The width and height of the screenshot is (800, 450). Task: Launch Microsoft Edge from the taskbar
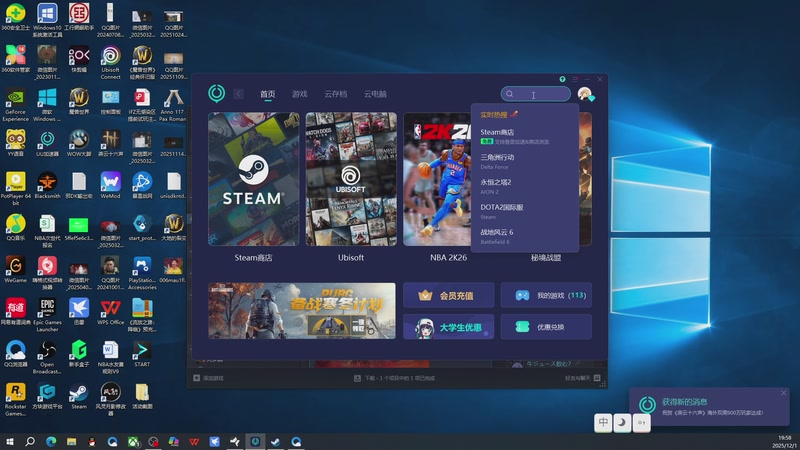(51, 441)
